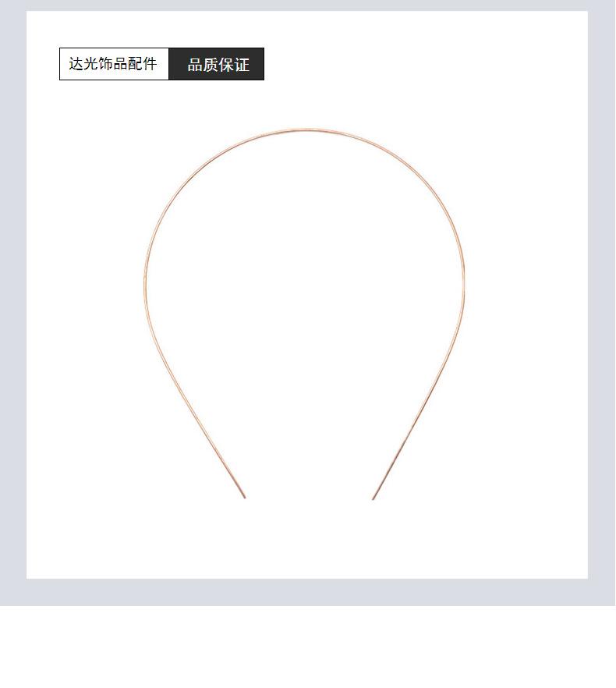The height and width of the screenshot is (688, 616).
Task: Click the left tip of the headband
Action: tap(244, 496)
